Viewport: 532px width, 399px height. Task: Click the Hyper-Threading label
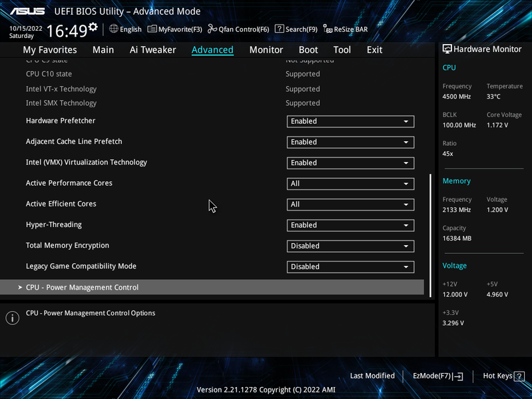(x=54, y=224)
